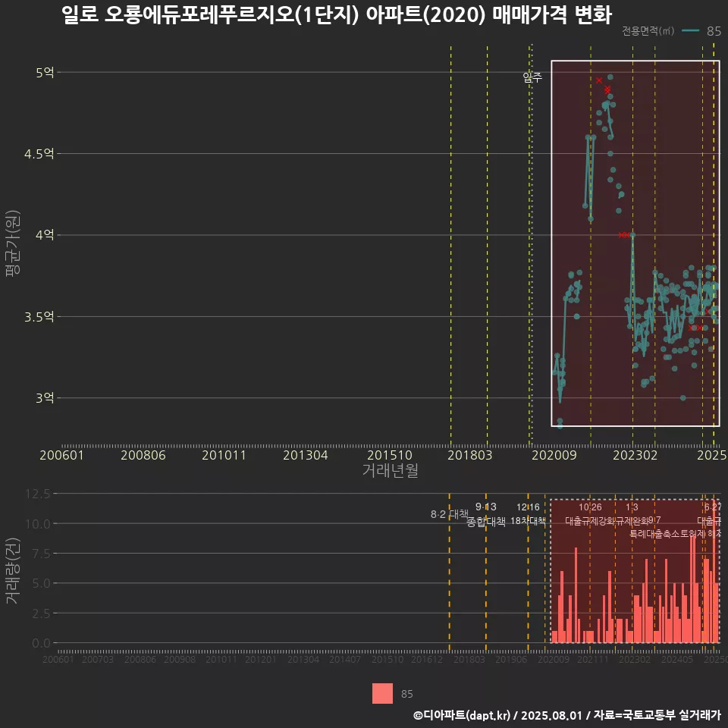Viewport: 728px width, 728px height.
Task: Click the 3억 y-axis label
Action: pos(45,398)
